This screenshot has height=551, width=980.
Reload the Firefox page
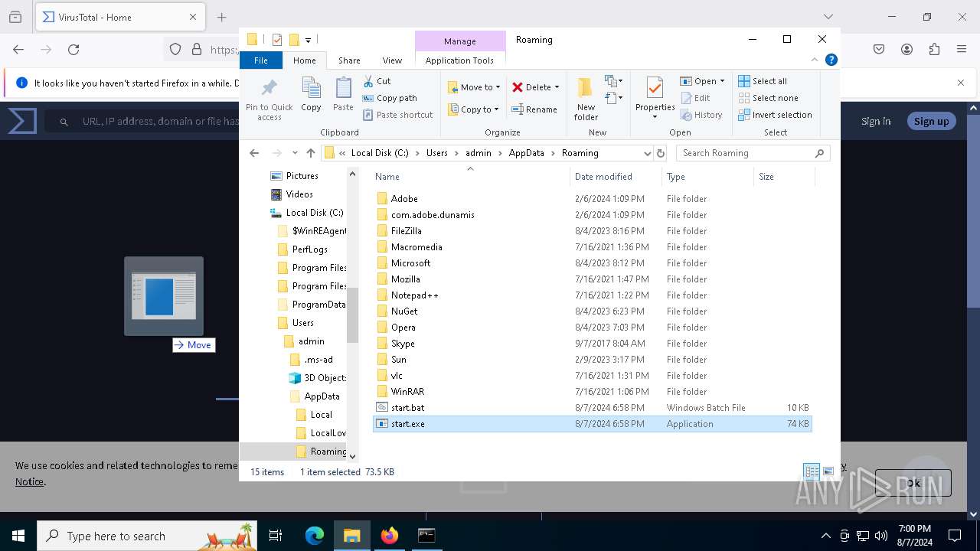coord(73,49)
